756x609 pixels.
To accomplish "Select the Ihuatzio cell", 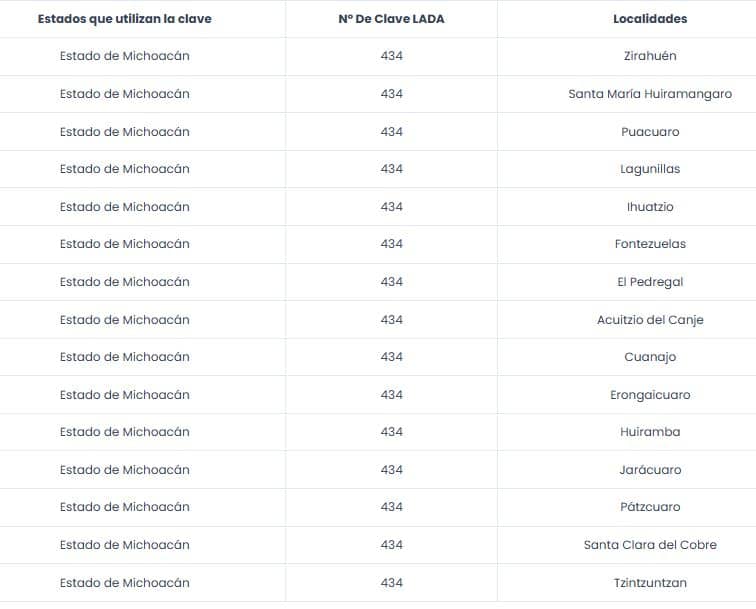I will click(650, 207).
